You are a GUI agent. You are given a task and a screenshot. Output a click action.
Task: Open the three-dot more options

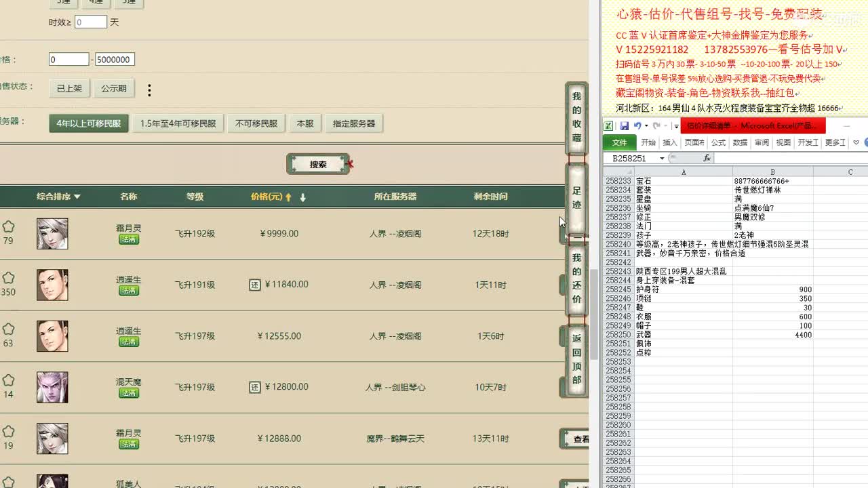[149, 89]
